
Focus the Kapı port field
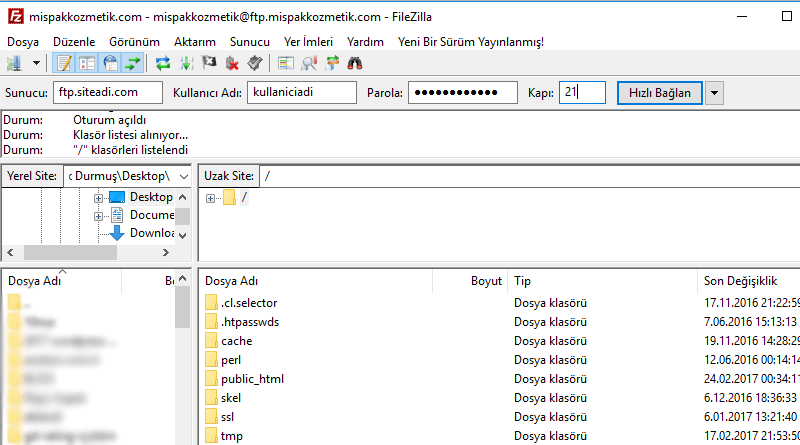tap(582, 92)
